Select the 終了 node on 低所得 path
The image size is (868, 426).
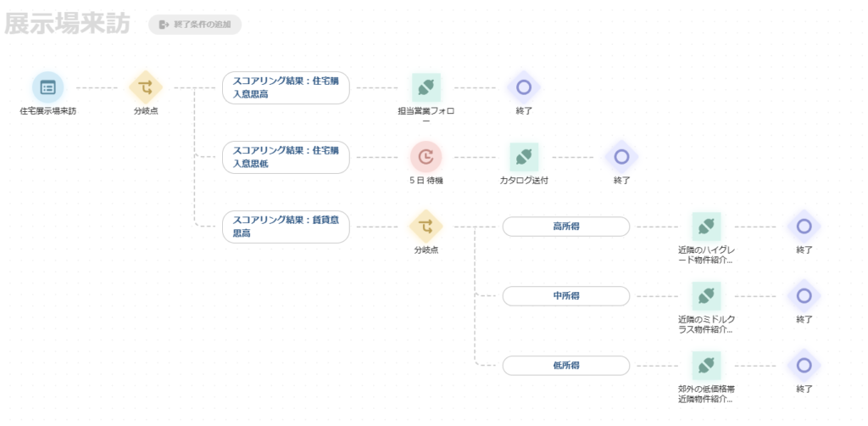coord(804,365)
